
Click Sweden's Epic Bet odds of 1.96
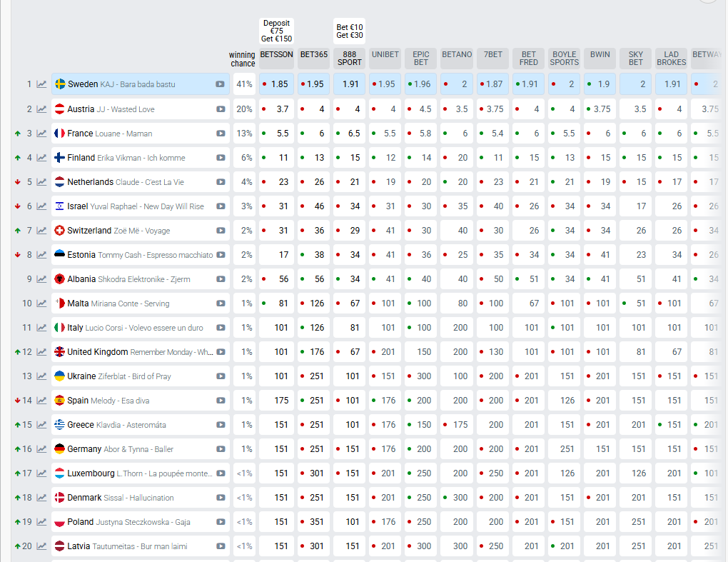(x=421, y=84)
